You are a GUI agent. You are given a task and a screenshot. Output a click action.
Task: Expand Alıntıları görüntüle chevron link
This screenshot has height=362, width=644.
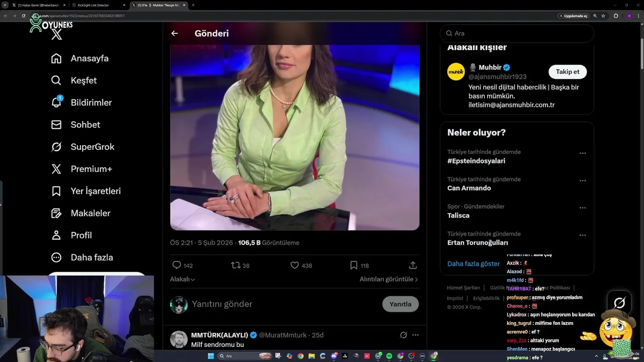[x=389, y=279]
